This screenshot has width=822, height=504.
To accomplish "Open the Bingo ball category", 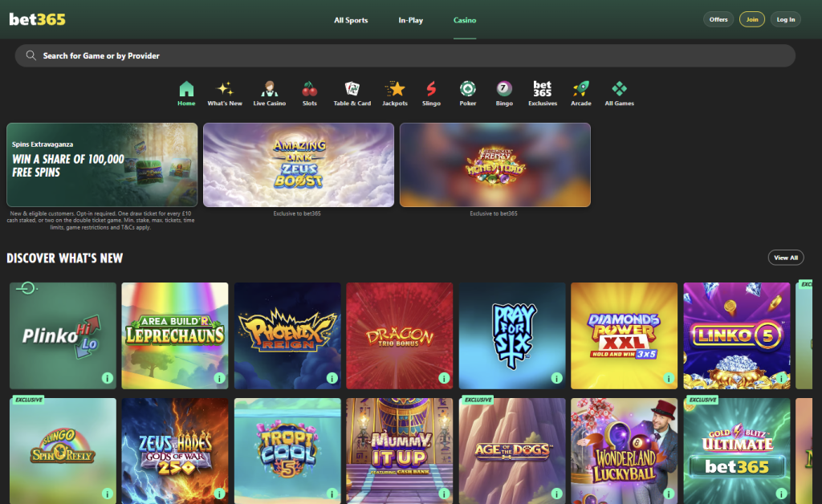I will 504,94.
